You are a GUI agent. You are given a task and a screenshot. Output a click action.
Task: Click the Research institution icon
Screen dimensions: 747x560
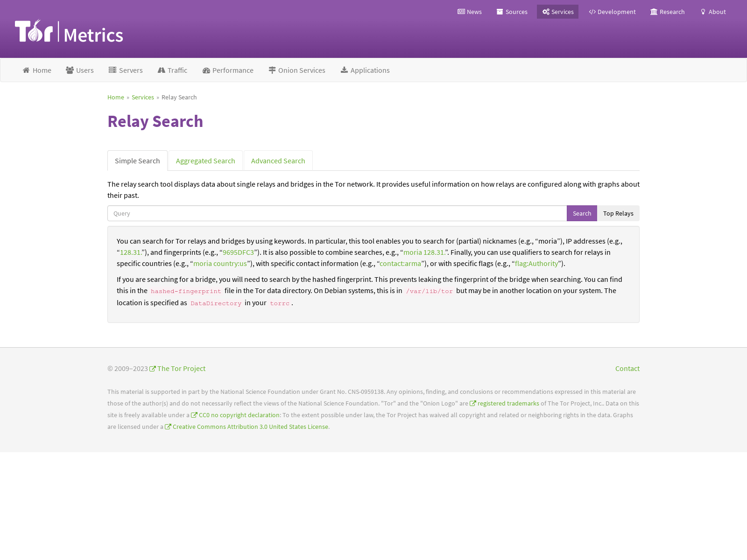[x=654, y=12]
